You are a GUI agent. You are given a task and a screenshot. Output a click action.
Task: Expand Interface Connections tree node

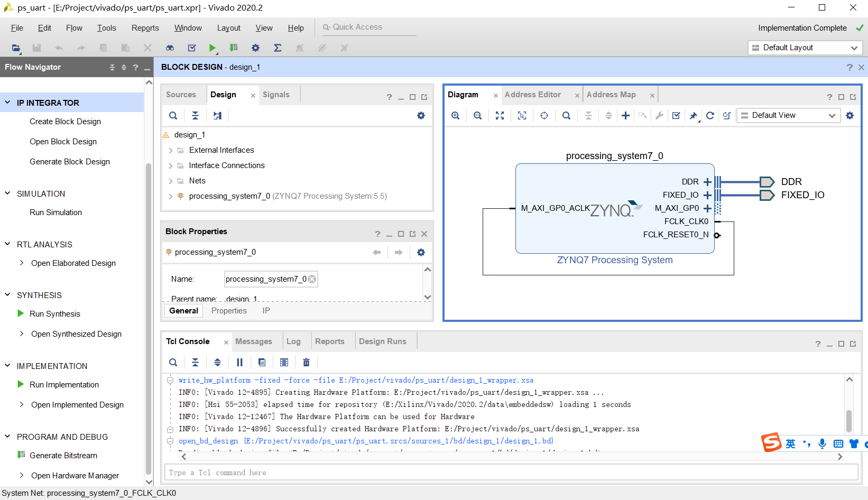pyautogui.click(x=170, y=166)
